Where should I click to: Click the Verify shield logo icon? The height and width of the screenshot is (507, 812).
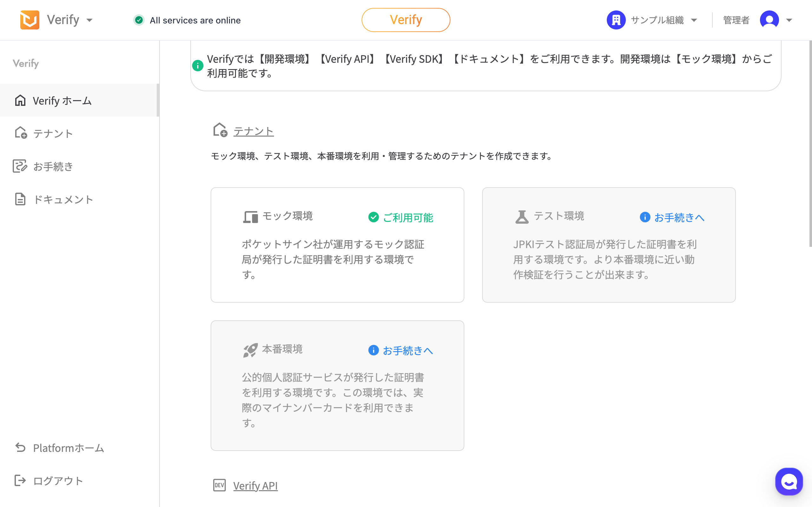click(x=29, y=20)
